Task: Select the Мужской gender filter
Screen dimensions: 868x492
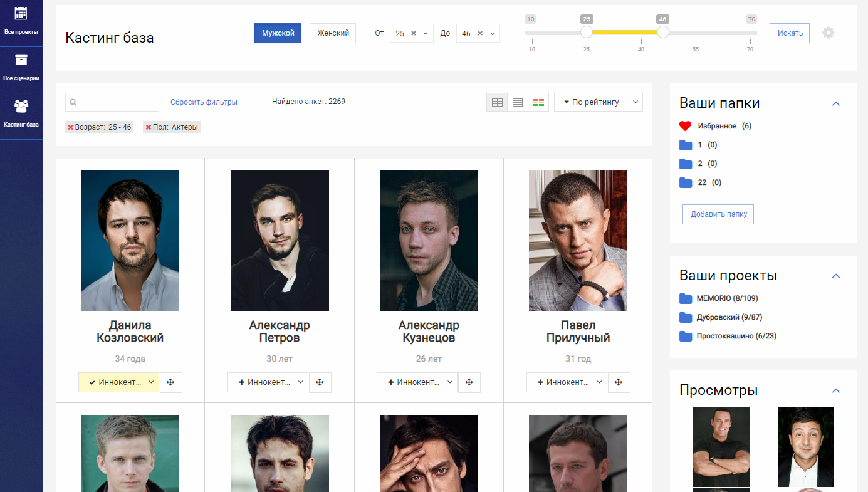Action: [x=278, y=33]
